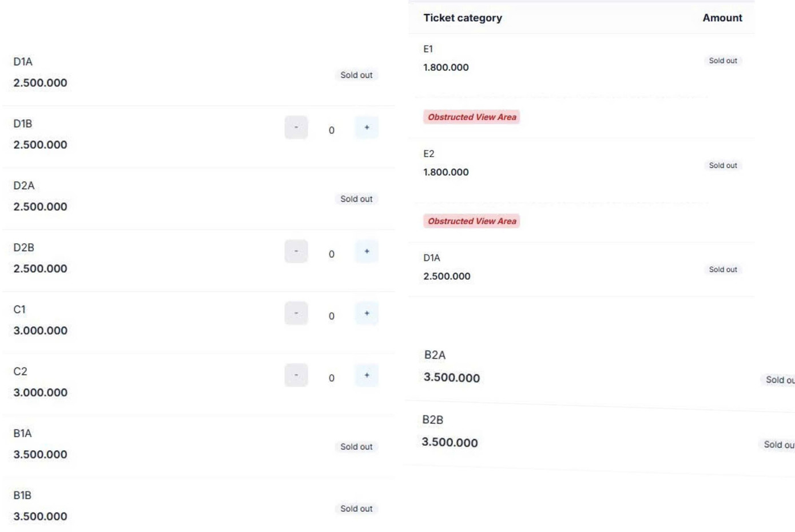This screenshot has height=532, width=795.
Task: Click the Obstructed View Area tag under E2
Action: point(471,221)
